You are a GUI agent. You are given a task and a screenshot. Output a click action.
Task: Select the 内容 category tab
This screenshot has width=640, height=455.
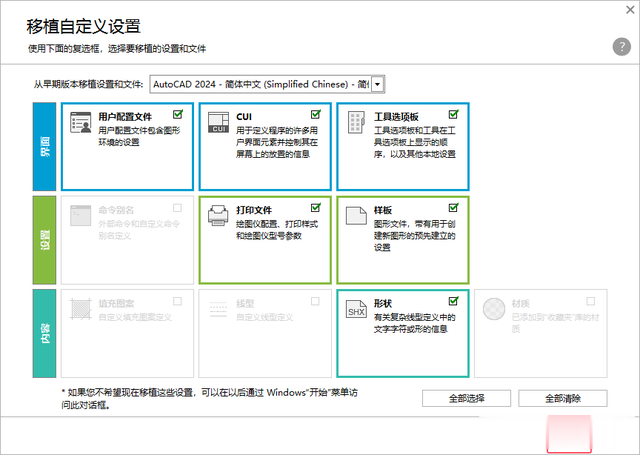[44, 333]
